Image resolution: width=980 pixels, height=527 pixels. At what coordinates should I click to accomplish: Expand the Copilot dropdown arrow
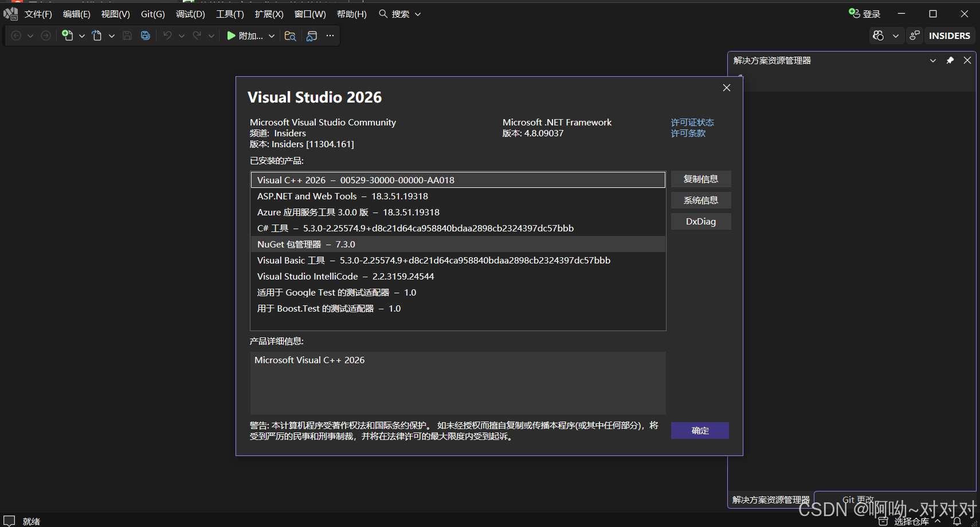pyautogui.click(x=896, y=36)
